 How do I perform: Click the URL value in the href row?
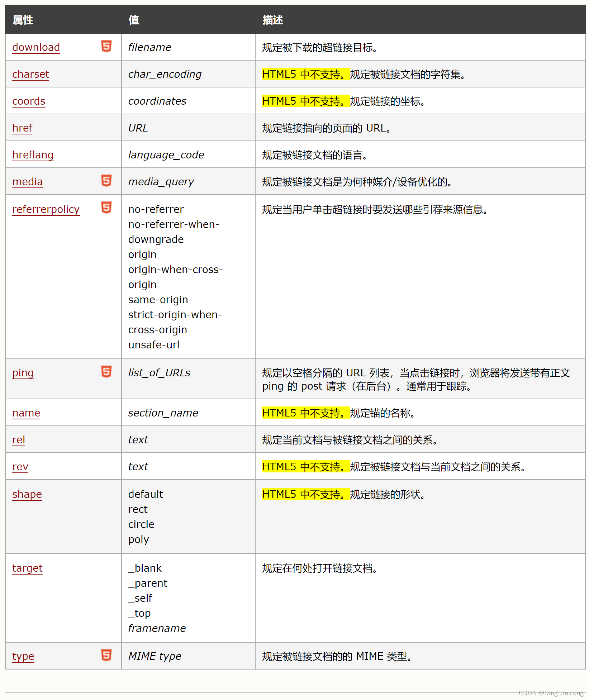click(138, 128)
